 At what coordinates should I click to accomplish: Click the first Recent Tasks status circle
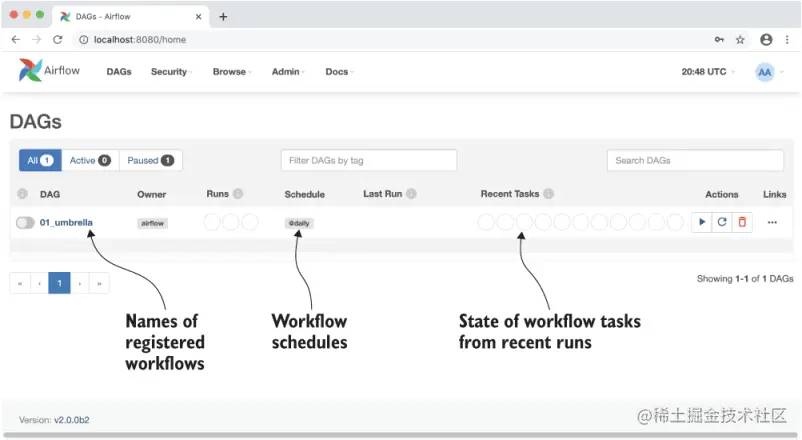coord(486,222)
